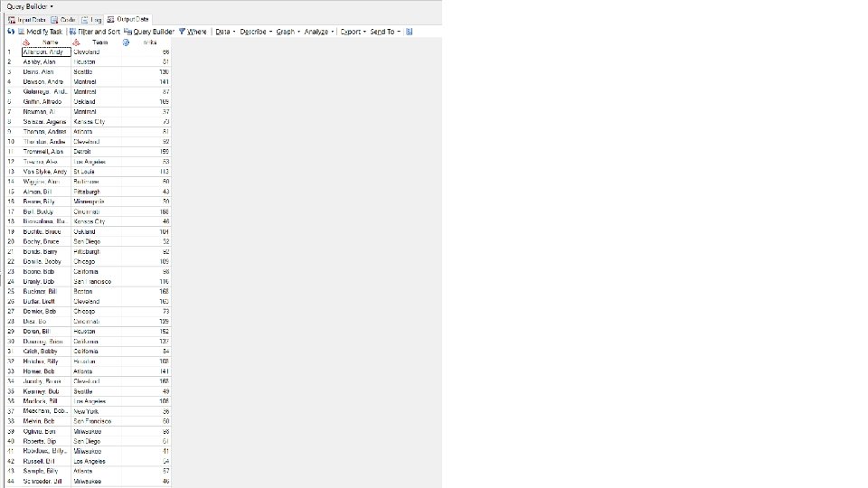868x488 pixels.
Task: Click the 'Boston' team cell
Action: coord(97,292)
